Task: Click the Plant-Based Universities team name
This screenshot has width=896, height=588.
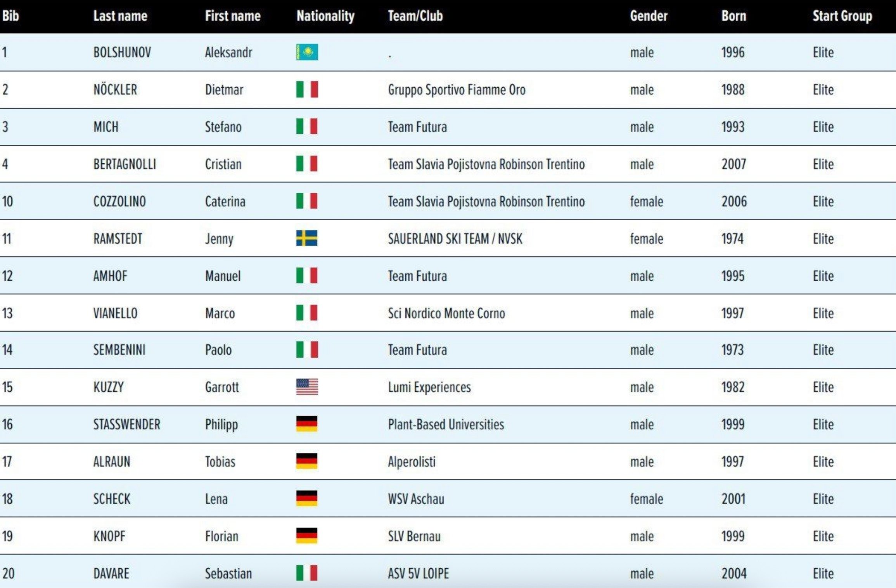Action: [446, 424]
